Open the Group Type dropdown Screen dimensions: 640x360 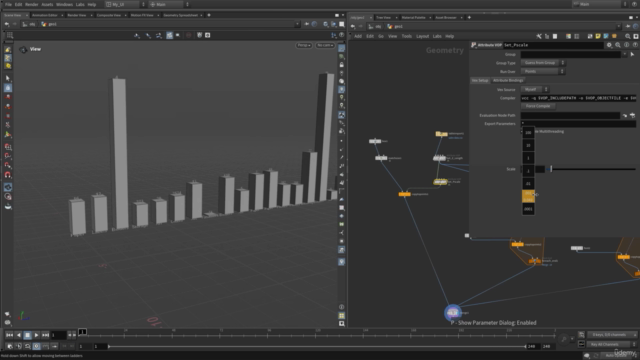[x=543, y=63]
